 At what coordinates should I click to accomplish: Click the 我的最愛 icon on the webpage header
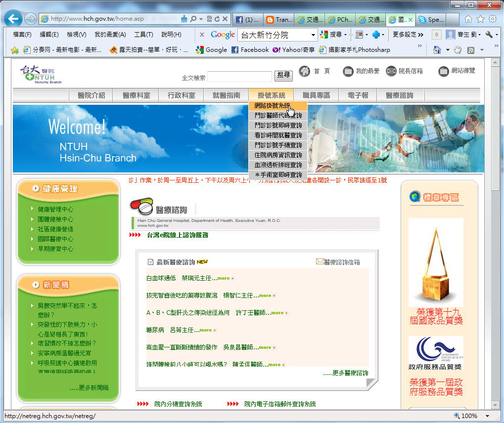coord(348,71)
